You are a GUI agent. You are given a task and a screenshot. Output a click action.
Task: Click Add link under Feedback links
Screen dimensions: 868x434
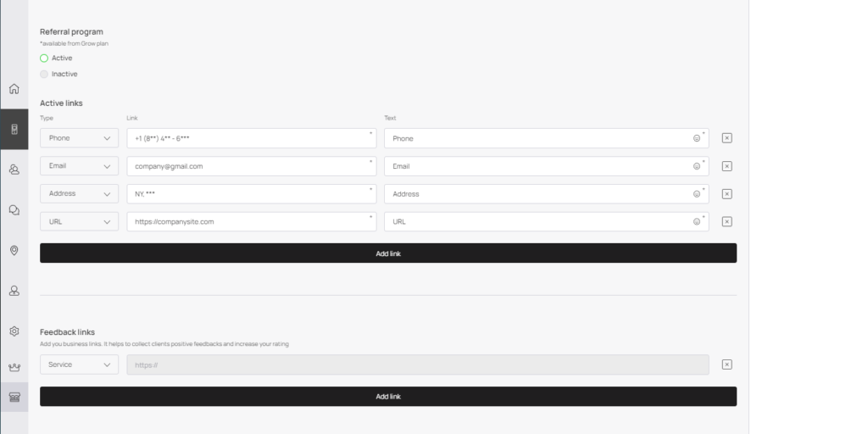point(388,397)
